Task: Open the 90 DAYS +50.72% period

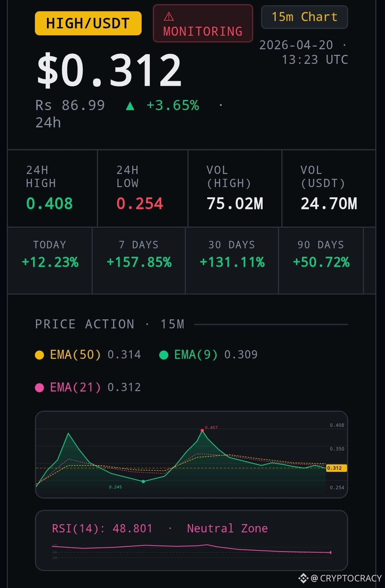Action: [x=321, y=260]
